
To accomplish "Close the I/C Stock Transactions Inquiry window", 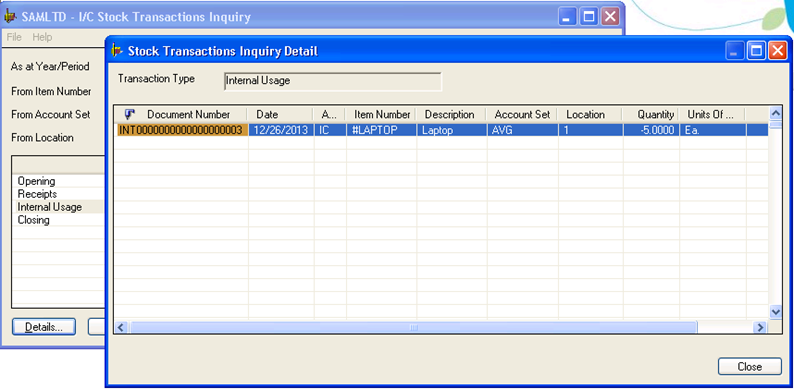I will click(x=610, y=17).
